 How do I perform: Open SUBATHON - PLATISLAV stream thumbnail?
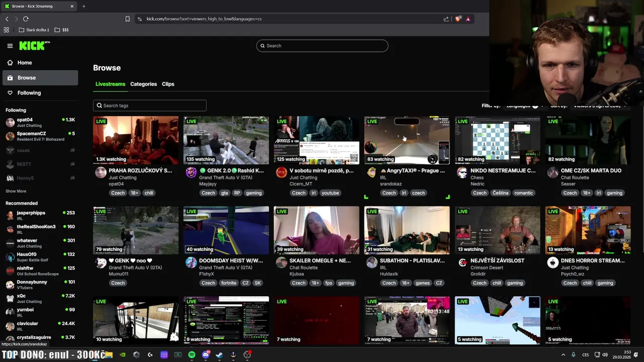[x=407, y=230]
